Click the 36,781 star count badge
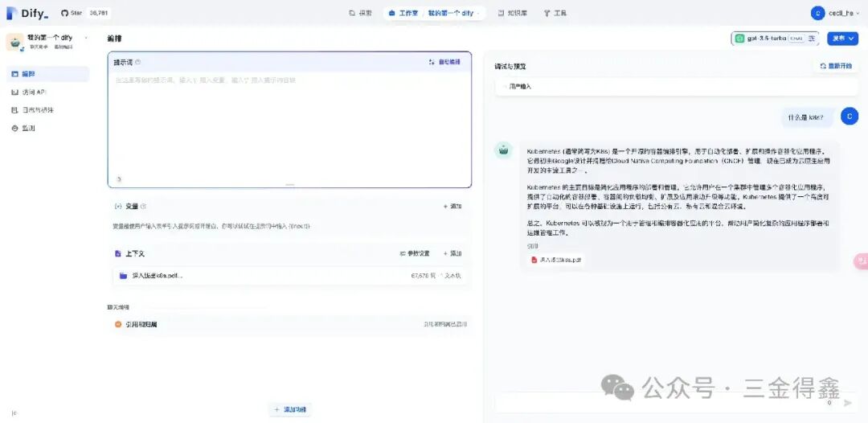This screenshot has width=868, height=423. coord(99,13)
